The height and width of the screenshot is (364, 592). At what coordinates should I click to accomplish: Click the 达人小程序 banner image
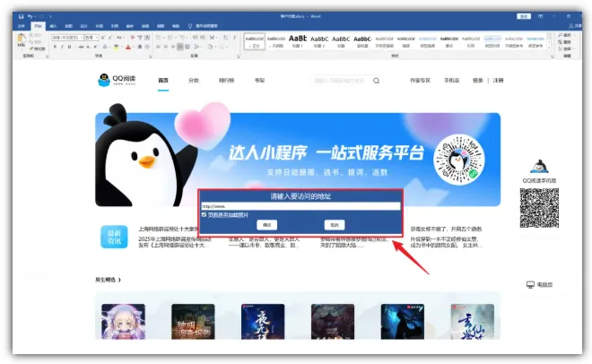point(298,159)
